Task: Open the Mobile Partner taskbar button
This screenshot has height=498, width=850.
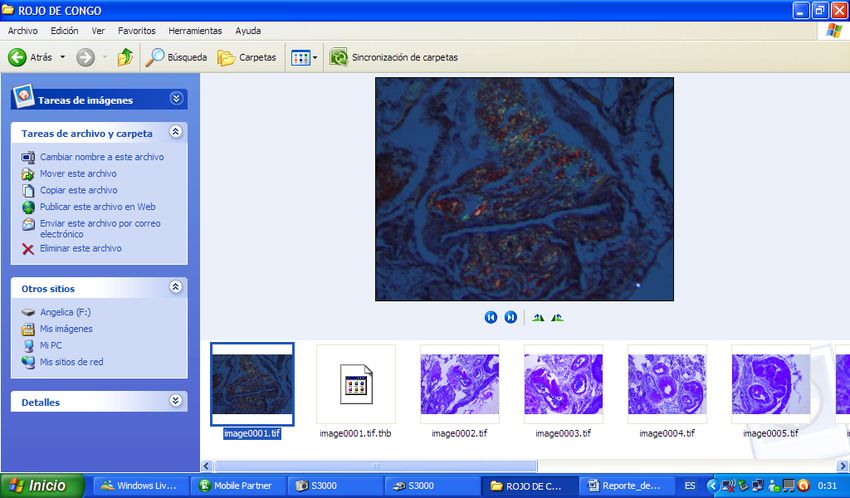Action: coord(238,486)
